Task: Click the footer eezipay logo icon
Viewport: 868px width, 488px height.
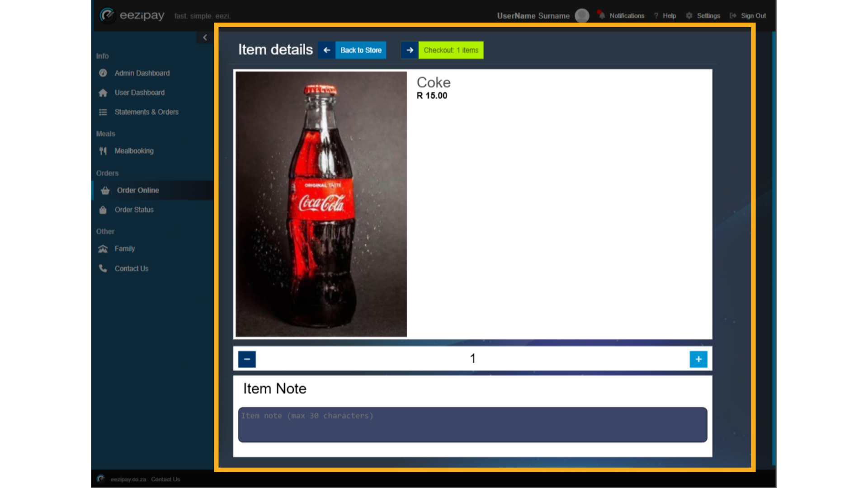Action: coord(101,479)
